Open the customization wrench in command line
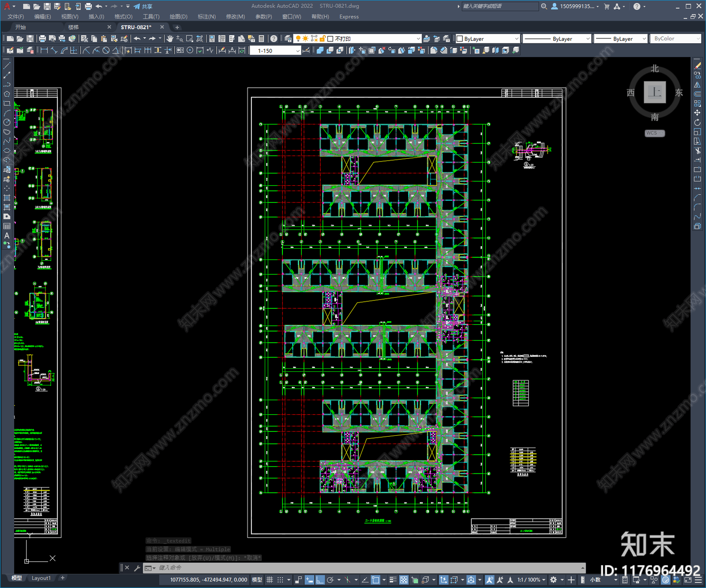 tap(137, 568)
